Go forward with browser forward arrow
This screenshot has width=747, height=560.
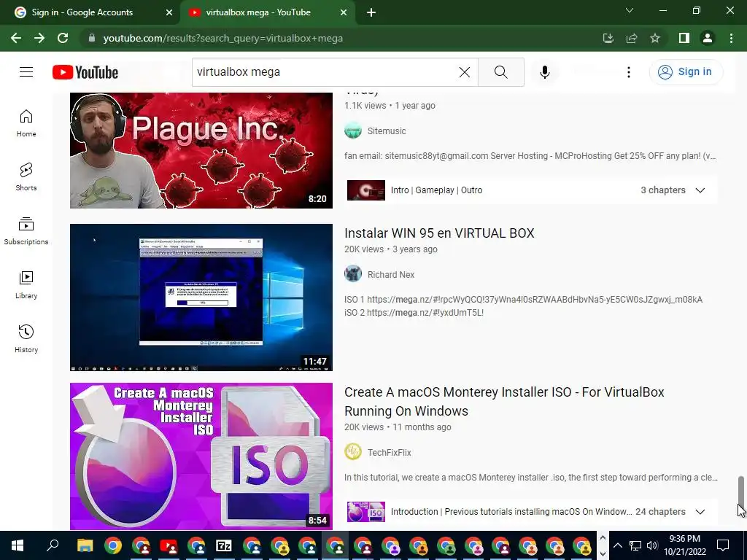(x=39, y=38)
